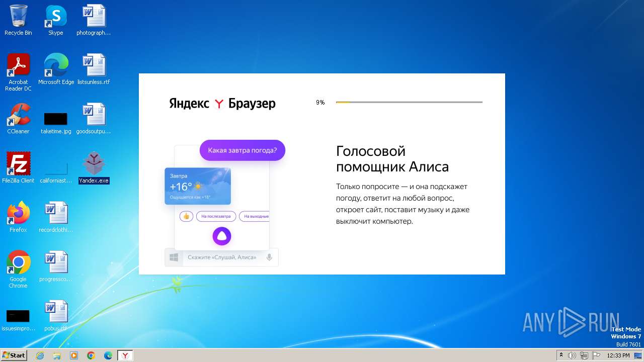Viewport: 644px width, 362px height.
Task: Open Windows Explorer folder in taskbar
Action: [x=57, y=355]
